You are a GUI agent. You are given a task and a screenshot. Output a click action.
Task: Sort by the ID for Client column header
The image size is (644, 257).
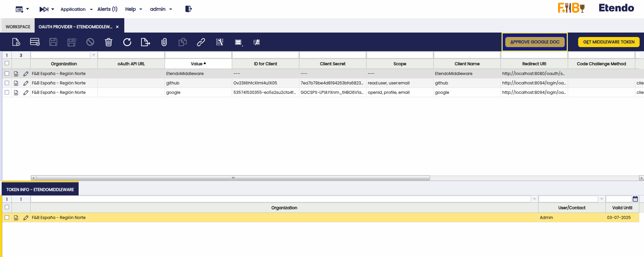point(265,64)
